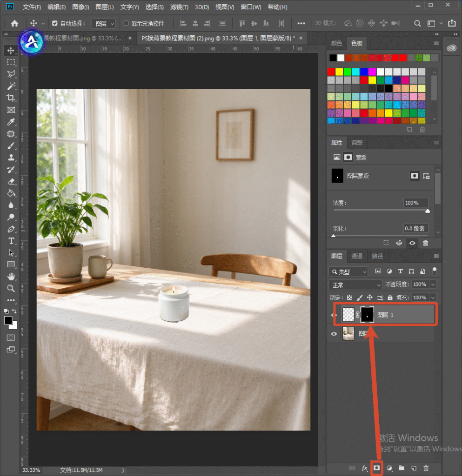
Task: Create a new adjustment layer
Action: (x=389, y=468)
